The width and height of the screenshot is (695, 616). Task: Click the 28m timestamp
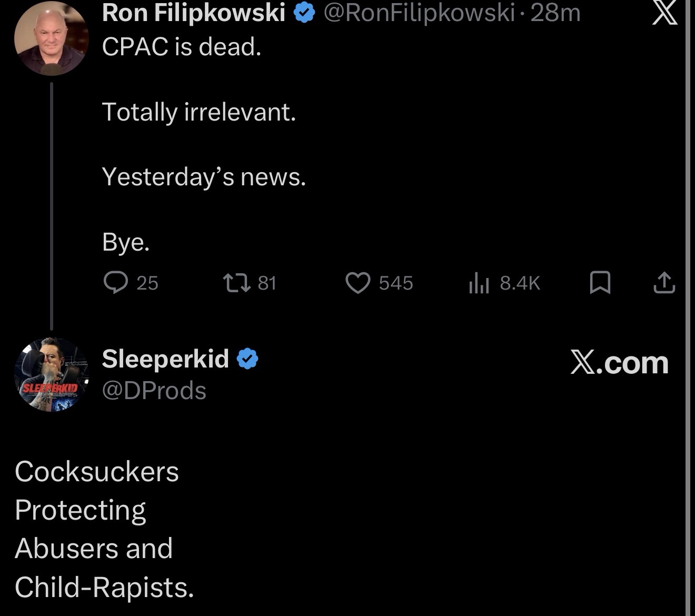click(555, 13)
